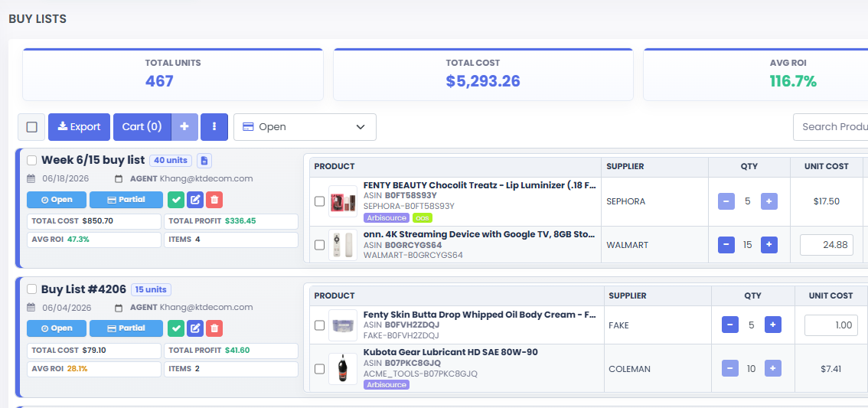
Task: Expand the Open status dropdown
Action: click(x=305, y=127)
